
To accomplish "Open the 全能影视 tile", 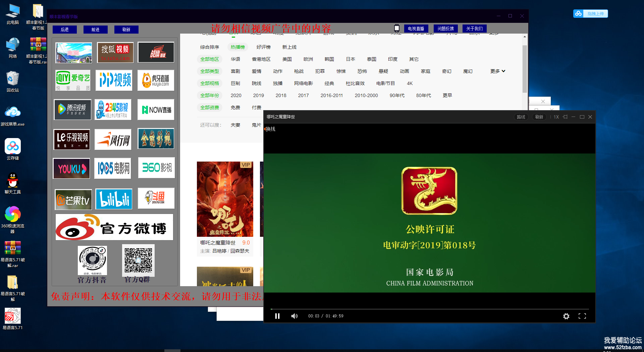I will tap(156, 139).
